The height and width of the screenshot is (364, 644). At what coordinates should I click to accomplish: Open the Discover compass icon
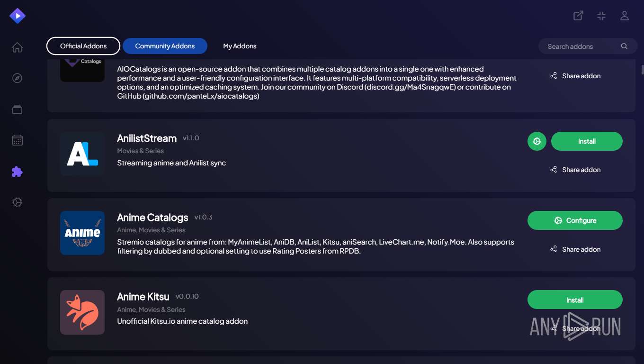(17, 78)
